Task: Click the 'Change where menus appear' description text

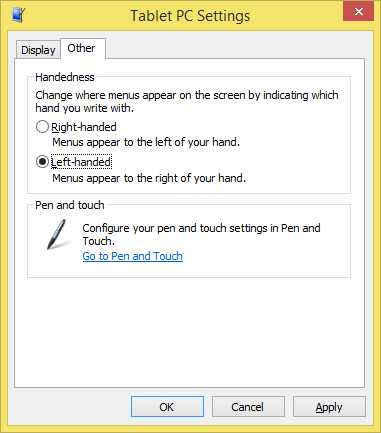Action: point(187,102)
